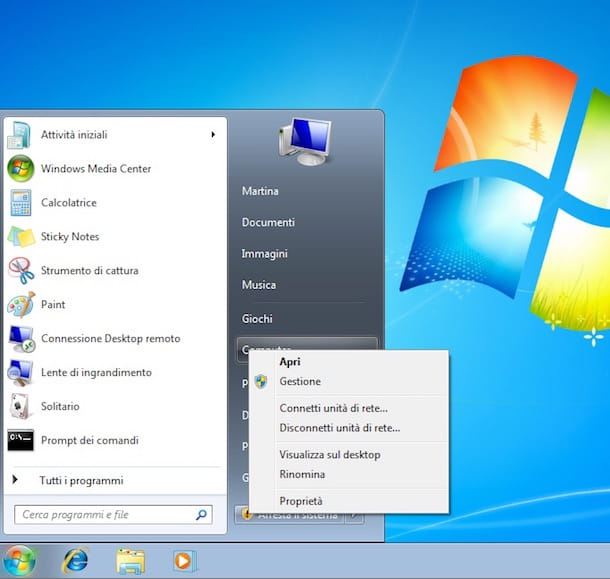The height and width of the screenshot is (579, 610).
Task: Click the Gestione shield icon
Action: coord(261,381)
